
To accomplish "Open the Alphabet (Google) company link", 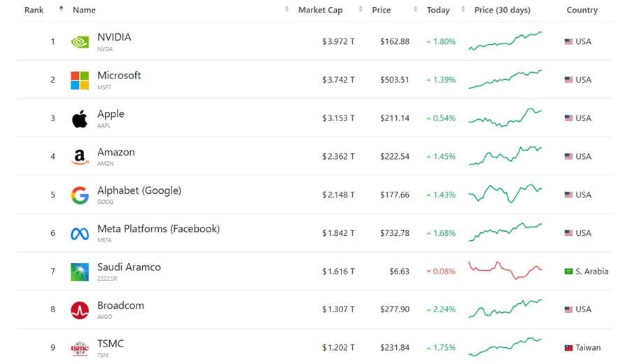I will pyautogui.click(x=139, y=190).
